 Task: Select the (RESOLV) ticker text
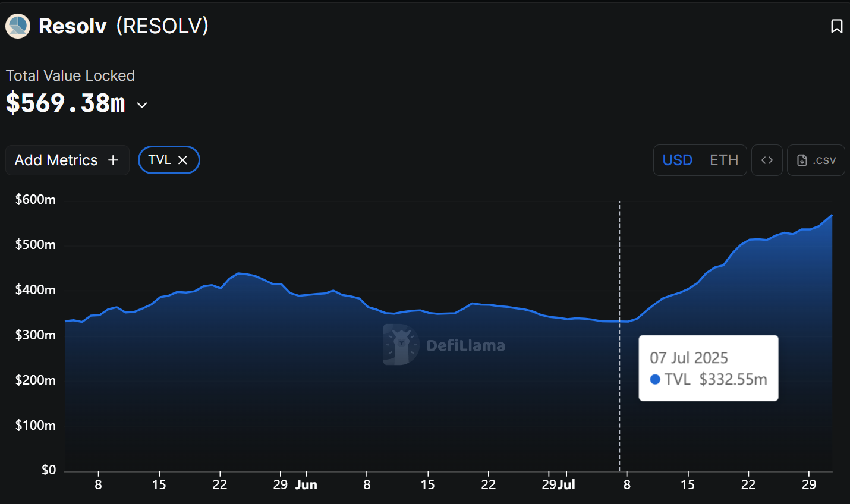point(162,26)
